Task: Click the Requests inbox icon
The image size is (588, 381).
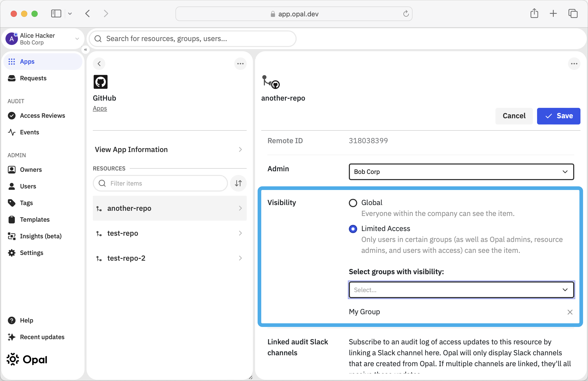Action: pyautogui.click(x=12, y=78)
